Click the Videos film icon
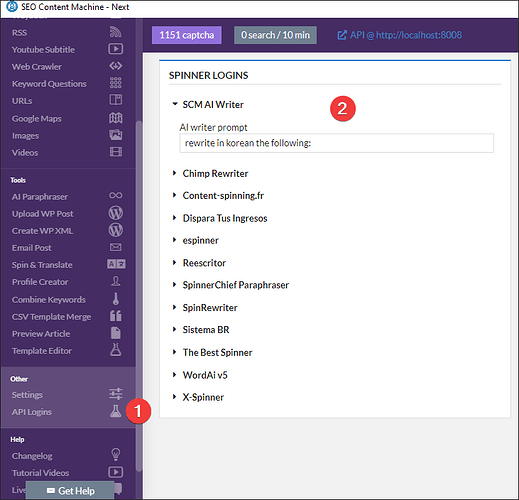The image size is (519, 500). tap(116, 152)
